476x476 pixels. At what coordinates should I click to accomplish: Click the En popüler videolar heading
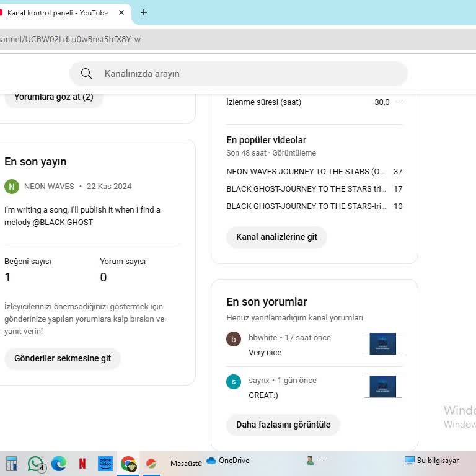point(267,140)
